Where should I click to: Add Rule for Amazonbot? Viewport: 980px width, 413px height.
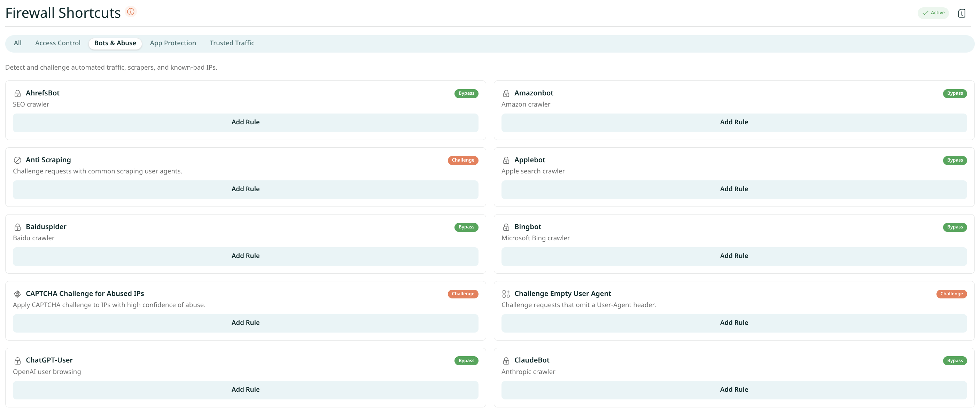pyautogui.click(x=734, y=123)
